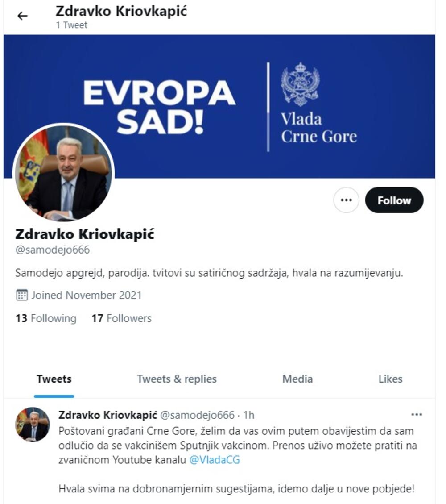Viewport: 446px width, 504px height.
Task: Open the EVROPA SAD! header banner image
Action: [x=219, y=106]
